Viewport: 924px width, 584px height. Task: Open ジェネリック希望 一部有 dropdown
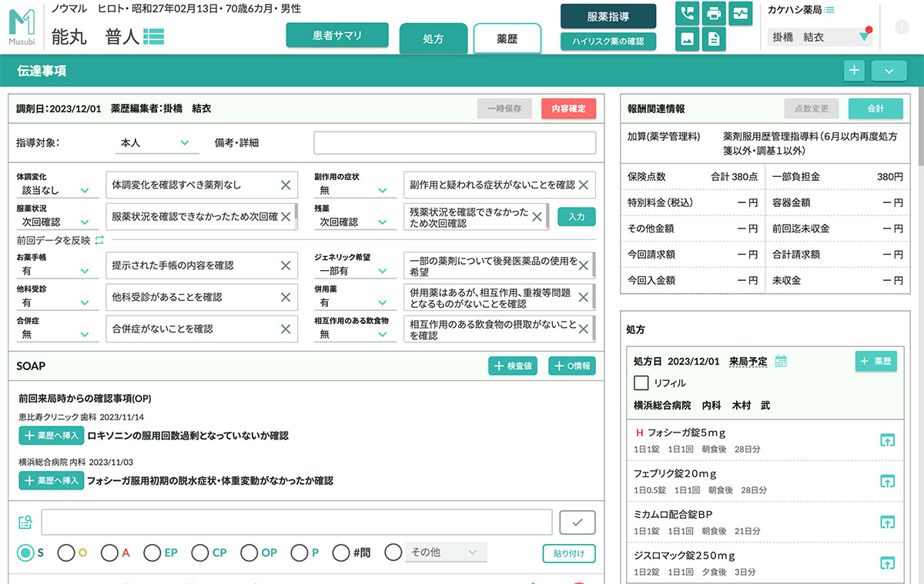(x=355, y=271)
